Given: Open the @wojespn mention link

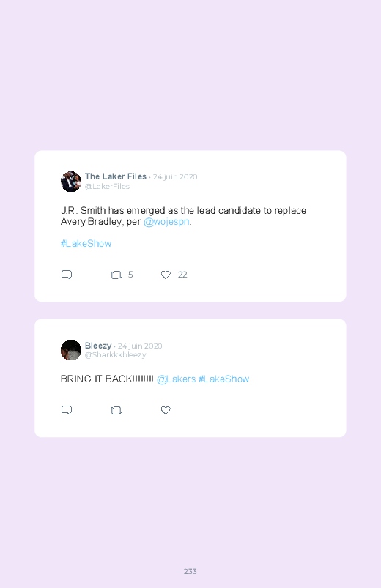Looking at the screenshot, I should tap(166, 222).
